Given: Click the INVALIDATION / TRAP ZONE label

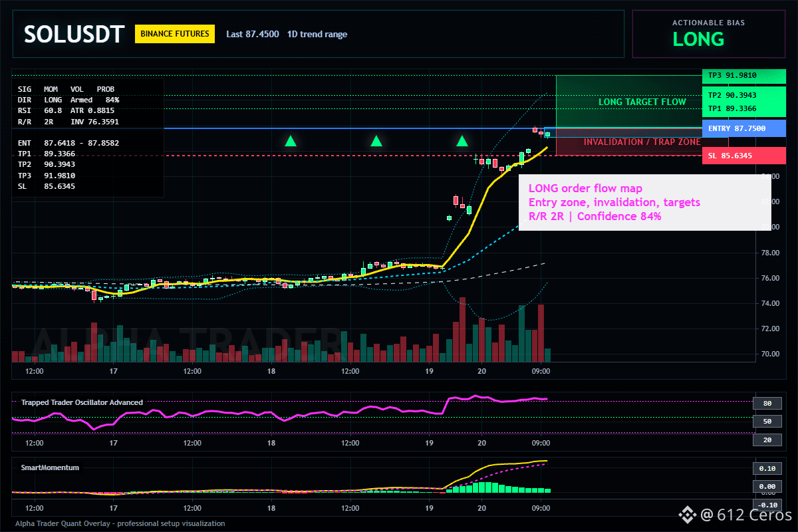Looking at the screenshot, I should coord(642,142).
